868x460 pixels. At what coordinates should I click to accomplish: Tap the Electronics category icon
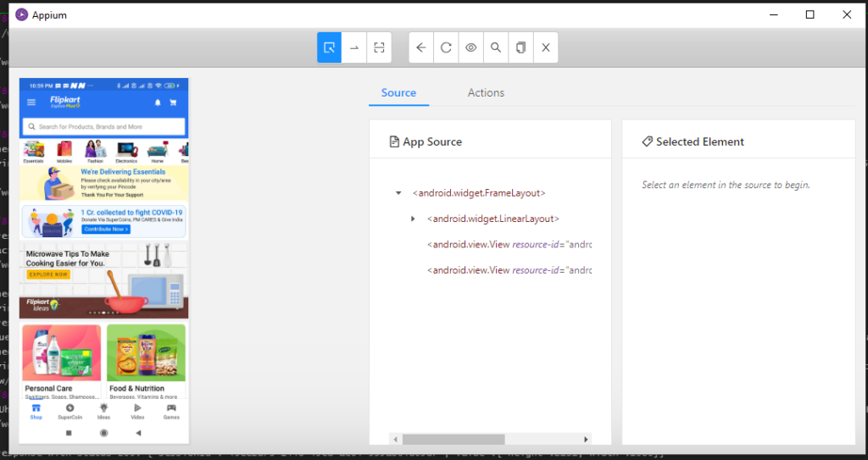point(126,152)
